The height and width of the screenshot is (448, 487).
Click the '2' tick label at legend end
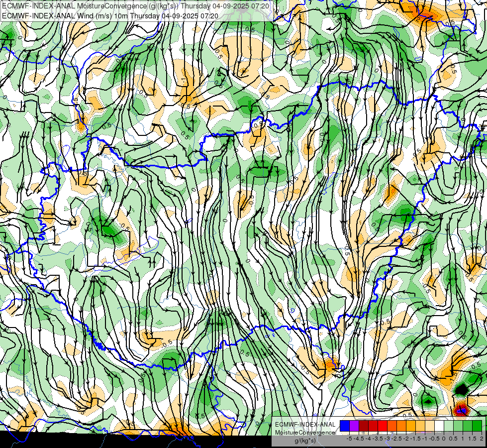(482, 439)
